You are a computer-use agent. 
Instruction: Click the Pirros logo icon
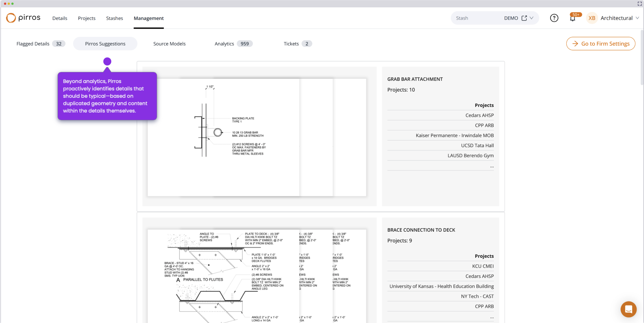click(11, 18)
